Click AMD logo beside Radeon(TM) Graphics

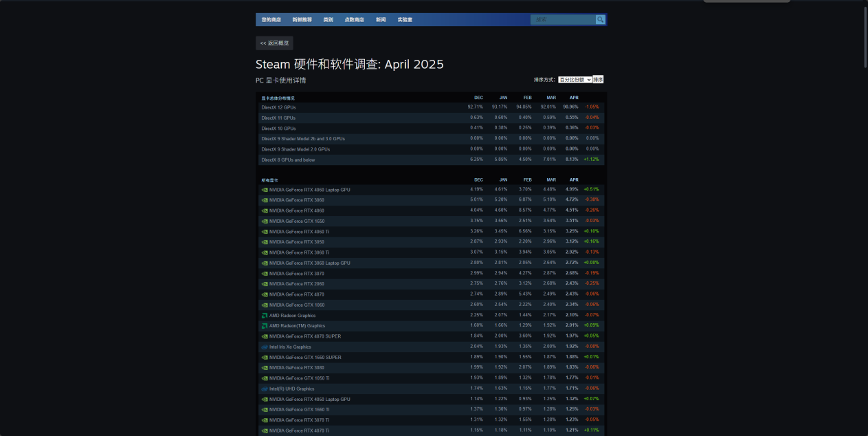click(x=265, y=326)
